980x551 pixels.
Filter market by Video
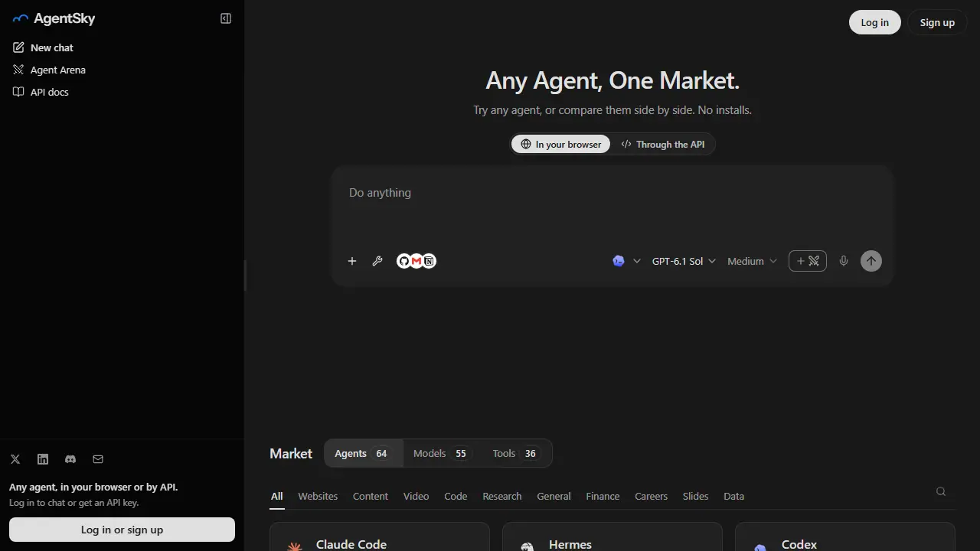click(x=416, y=496)
